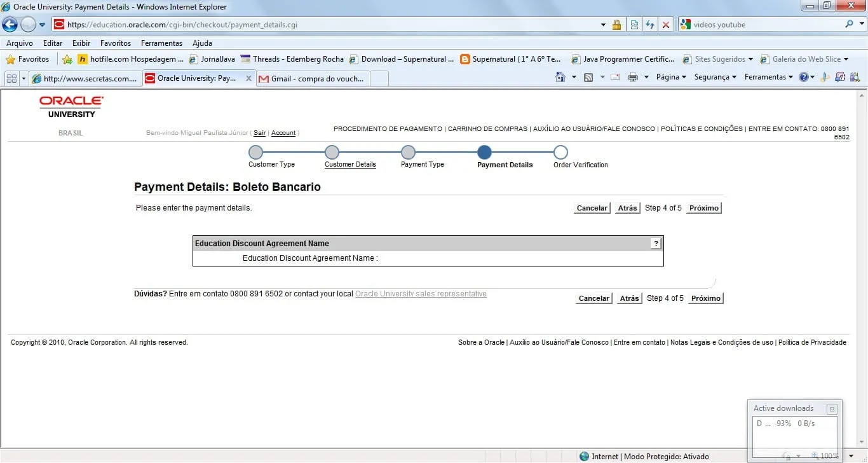Open the Página command bar menu

tap(671, 77)
